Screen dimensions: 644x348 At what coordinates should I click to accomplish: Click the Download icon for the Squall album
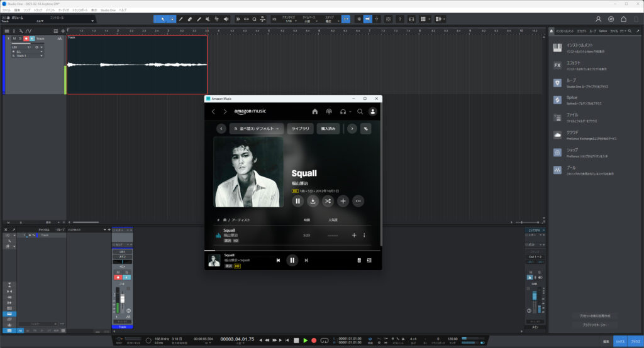pyautogui.click(x=313, y=201)
